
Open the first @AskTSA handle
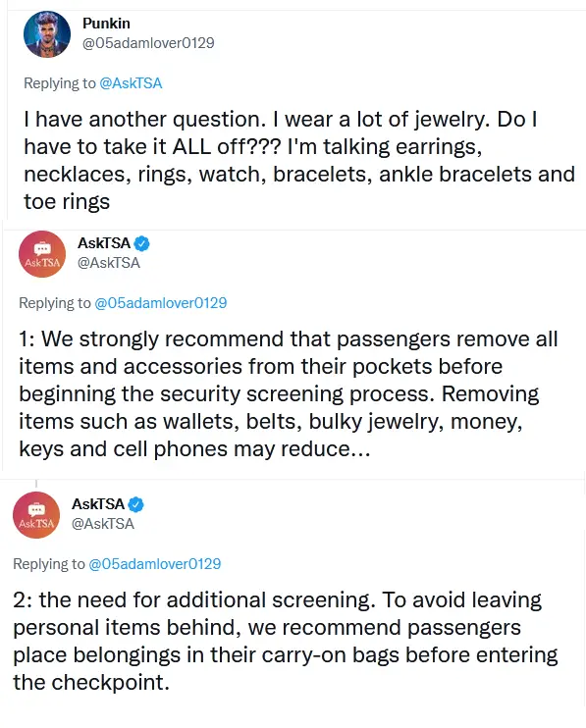point(109,263)
